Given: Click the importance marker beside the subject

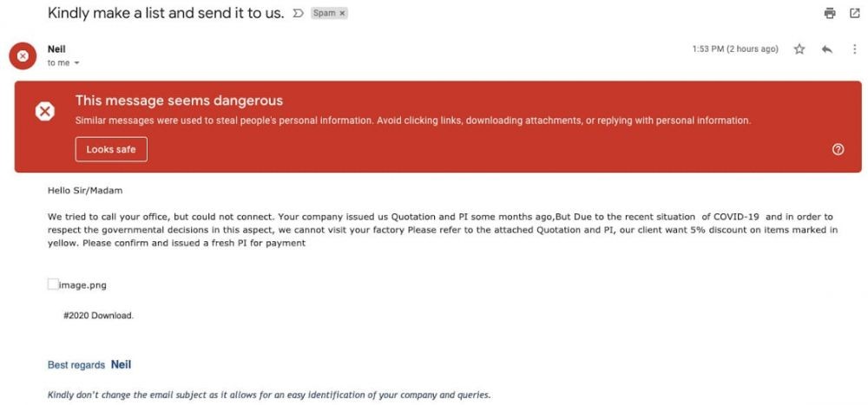Looking at the screenshot, I should [297, 15].
